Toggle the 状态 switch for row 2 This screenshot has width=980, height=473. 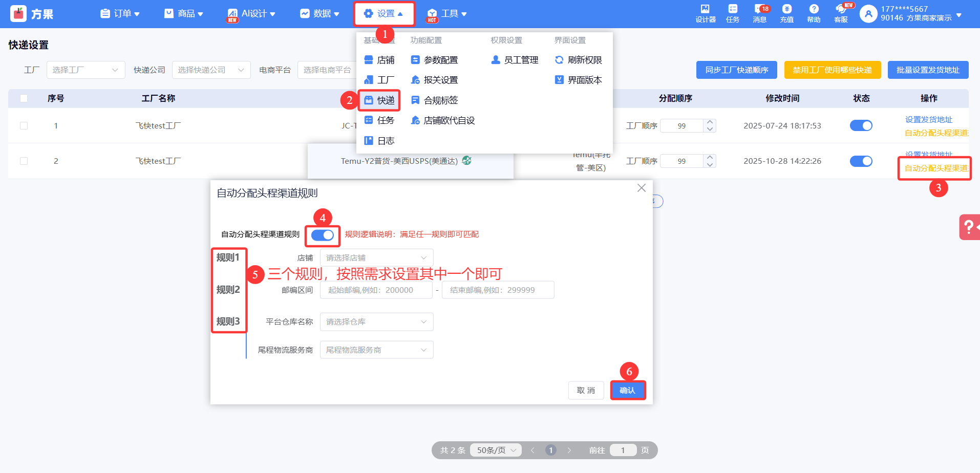click(861, 161)
